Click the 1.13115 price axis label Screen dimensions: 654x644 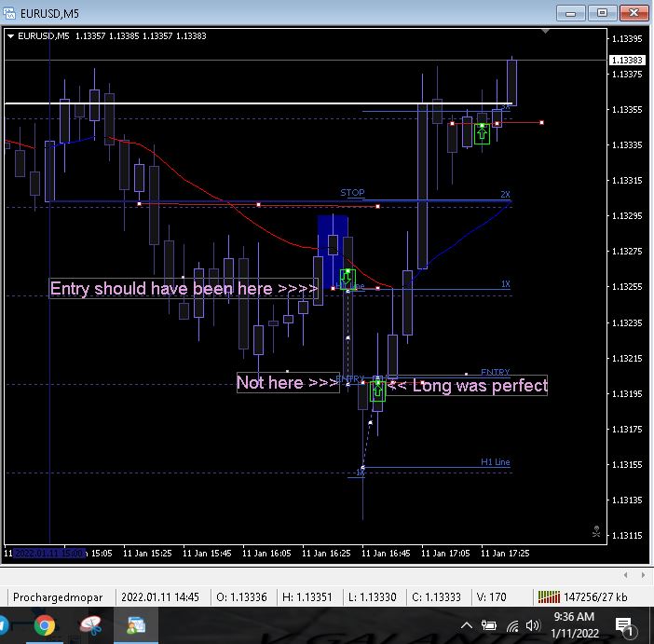(x=627, y=536)
